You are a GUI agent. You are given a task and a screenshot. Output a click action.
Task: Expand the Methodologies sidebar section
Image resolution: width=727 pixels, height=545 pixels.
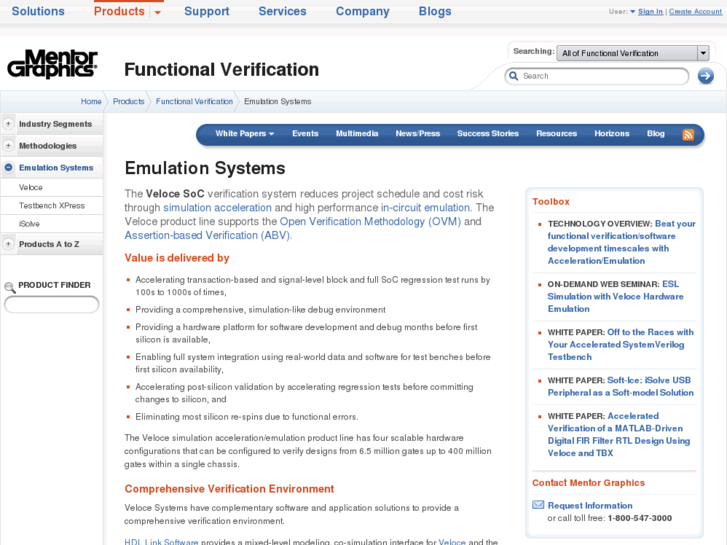(8, 145)
